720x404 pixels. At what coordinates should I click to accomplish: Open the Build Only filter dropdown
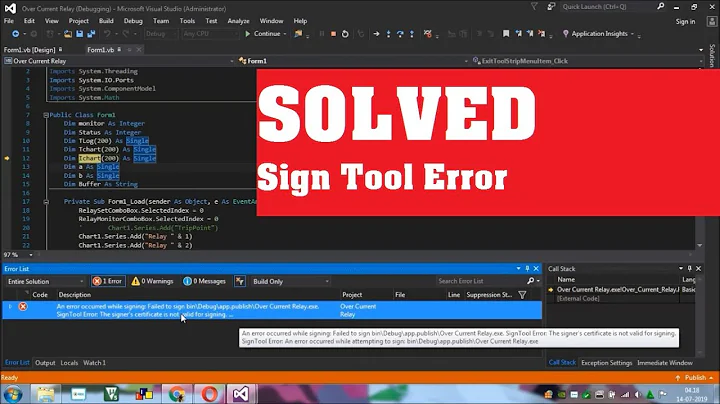click(x=290, y=281)
